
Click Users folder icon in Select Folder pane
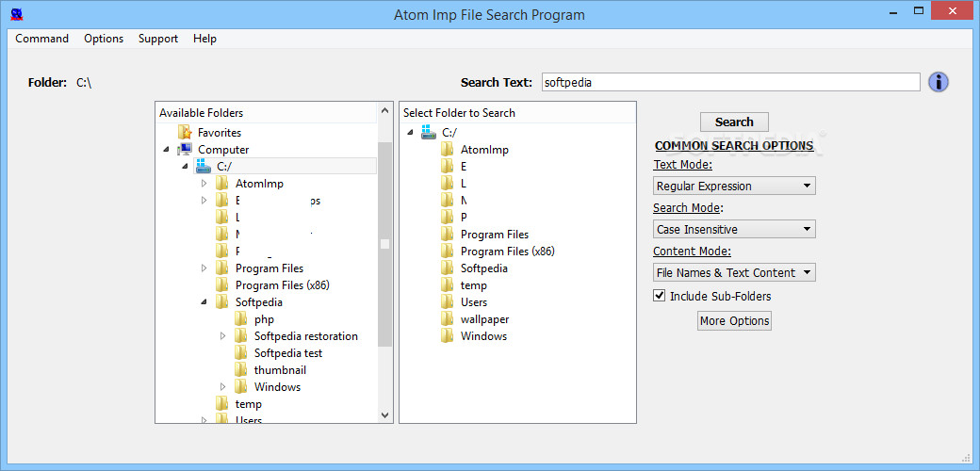447,302
